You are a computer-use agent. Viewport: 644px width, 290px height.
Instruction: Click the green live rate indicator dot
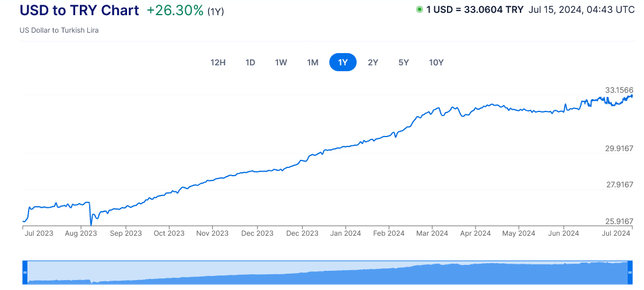click(419, 10)
